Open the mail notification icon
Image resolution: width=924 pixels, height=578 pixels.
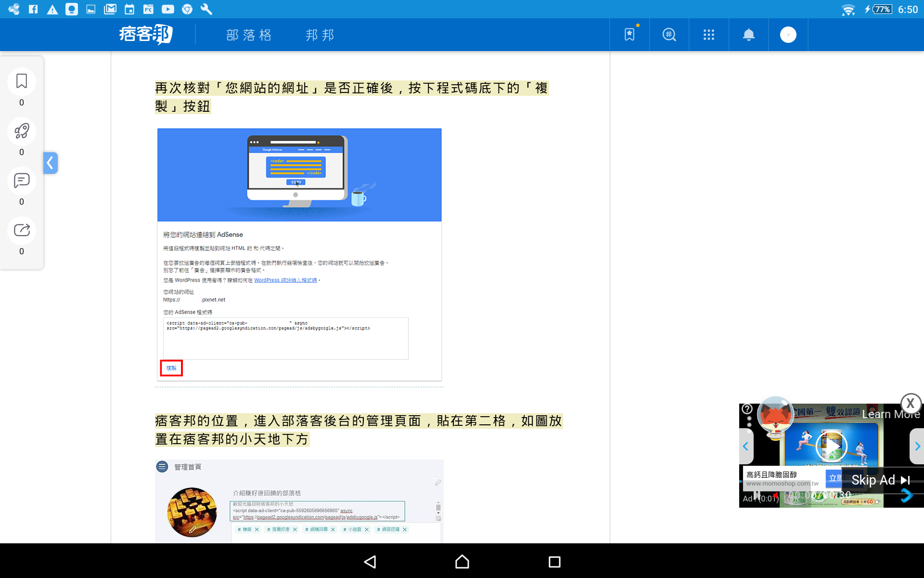(x=110, y=9)
